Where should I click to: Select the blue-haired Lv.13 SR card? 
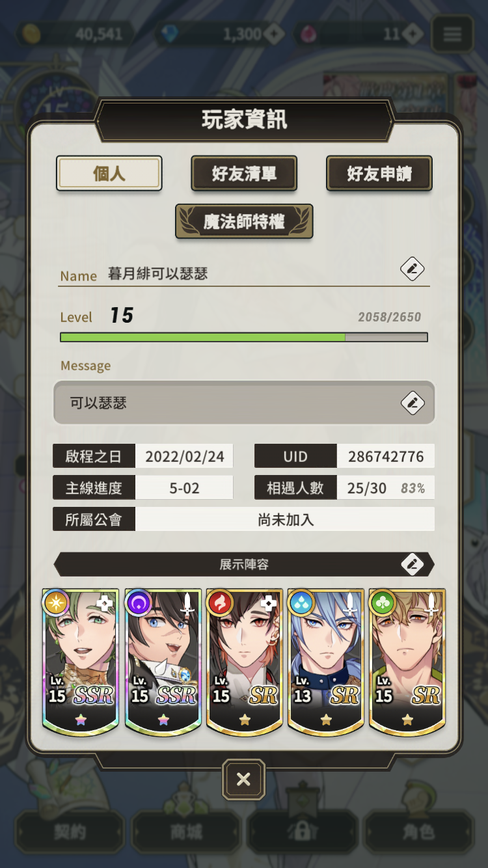coord(325,661)
